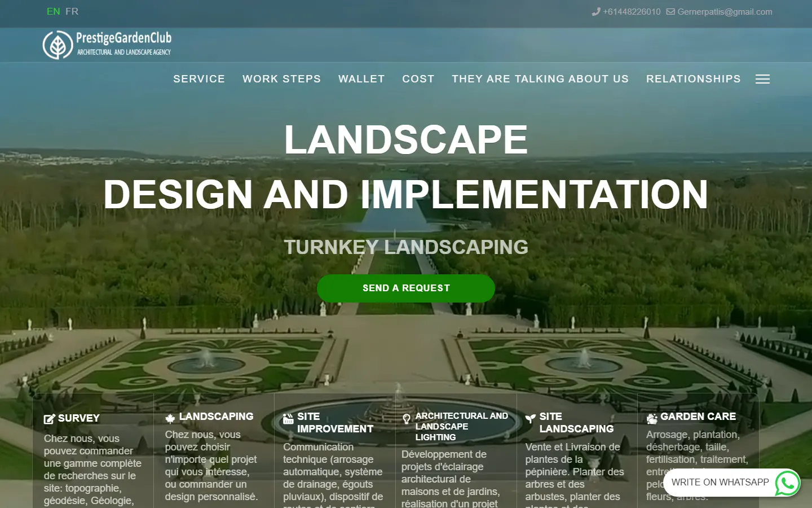This screenshot has width=812, height=508.
Task: Navigate to COST section
Action: pyautogui.click(x=418, y=79)
